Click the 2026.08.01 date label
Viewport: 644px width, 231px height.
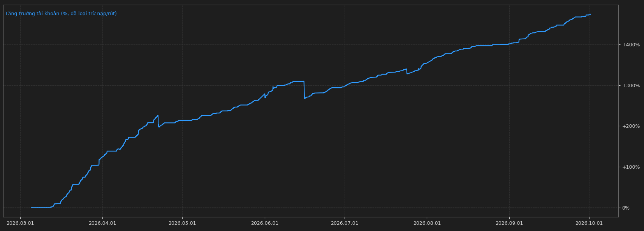427,223
